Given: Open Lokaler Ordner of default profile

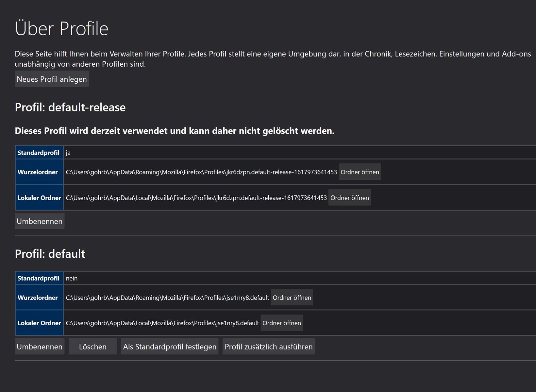Looking at the screenshot, I should [x=281, y=323].
